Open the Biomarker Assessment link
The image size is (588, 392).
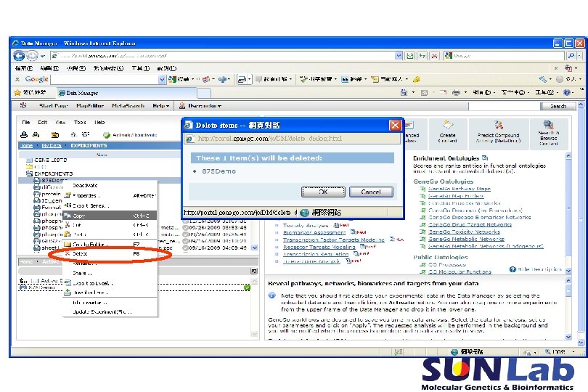[x=314, y=232]
